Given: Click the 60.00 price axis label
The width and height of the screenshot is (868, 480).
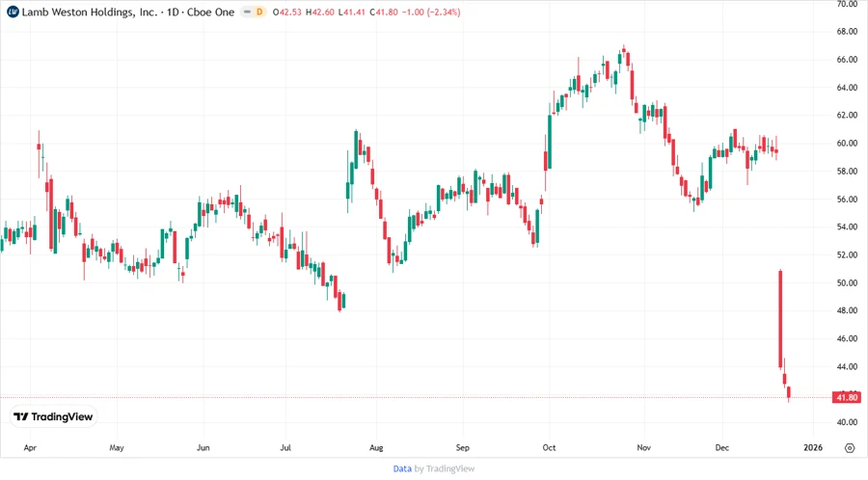Looking at the screenshot, I should pyautogui.click(x=847, y=144).
